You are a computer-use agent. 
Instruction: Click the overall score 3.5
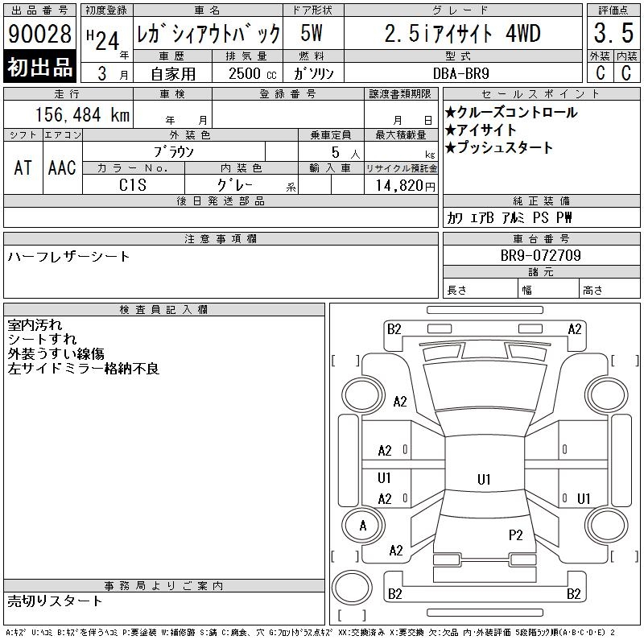(613, 33)
